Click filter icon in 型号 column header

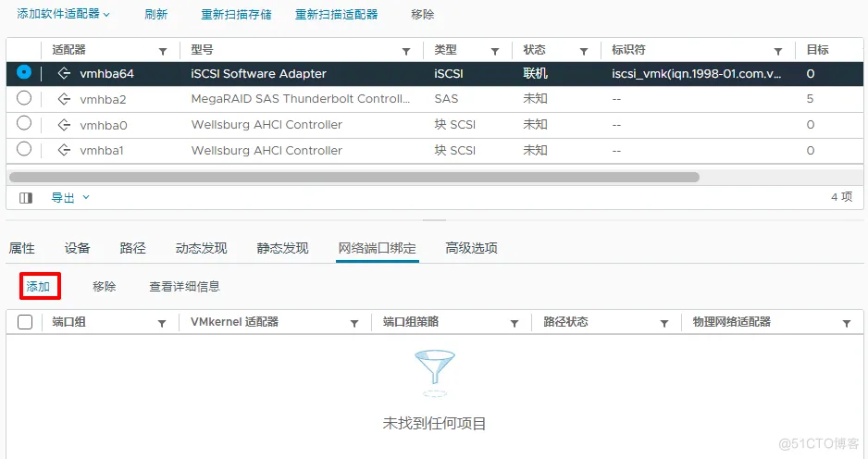pos(405,51)
